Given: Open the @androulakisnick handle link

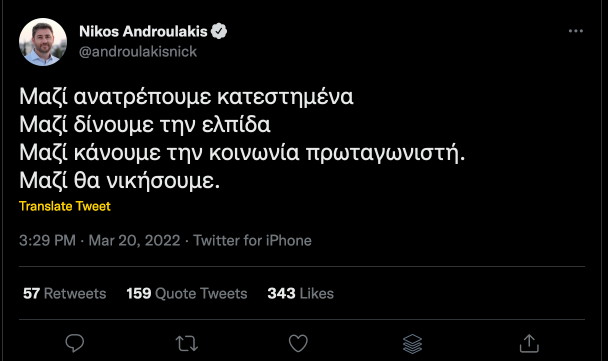Looking at the screenshot, I should (138, 52).
